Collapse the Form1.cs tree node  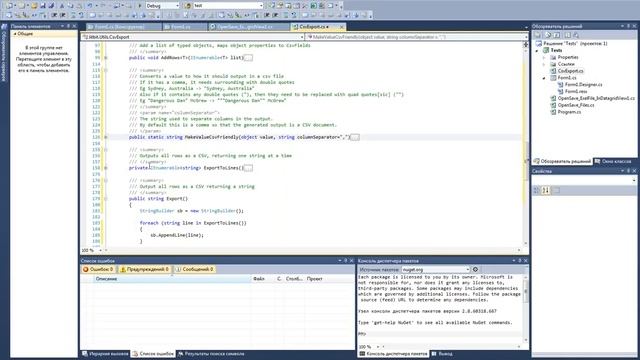[x=544, y=78]
